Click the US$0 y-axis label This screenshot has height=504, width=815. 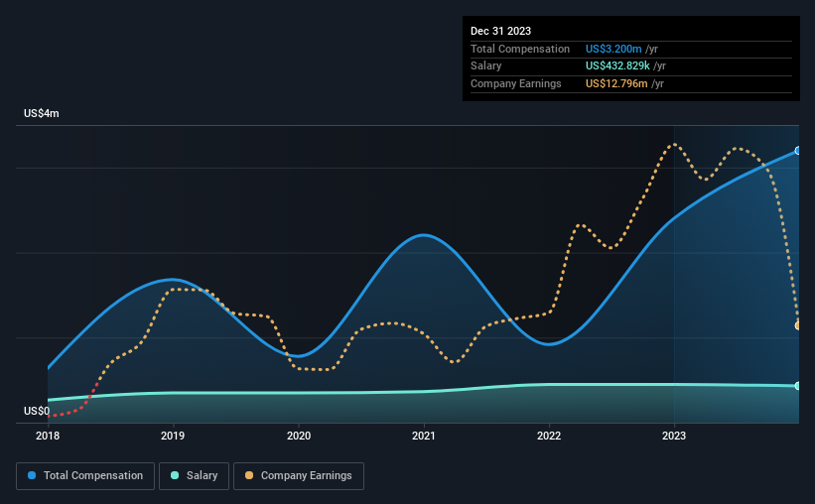pos(37,411)
